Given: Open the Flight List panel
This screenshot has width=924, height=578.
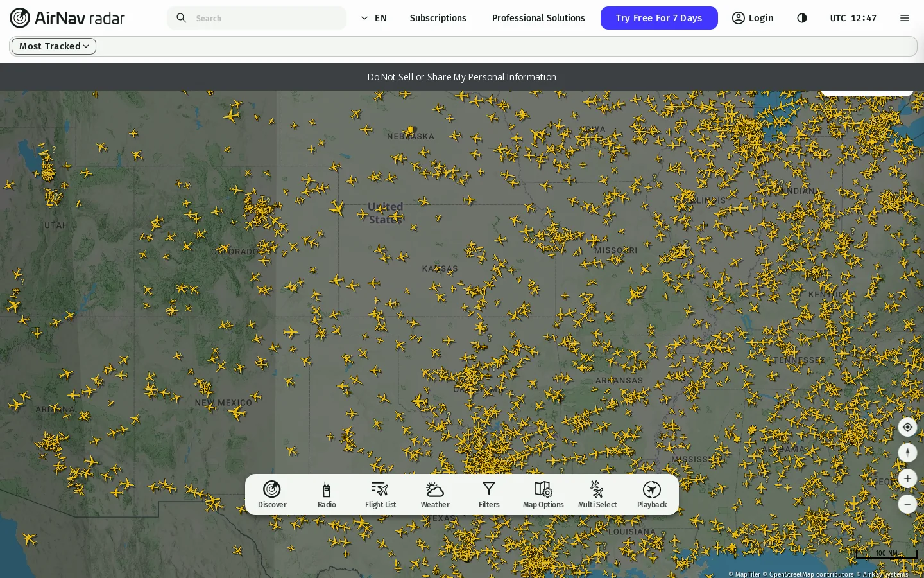Looking at the screenshot, I should coord(381,495).
